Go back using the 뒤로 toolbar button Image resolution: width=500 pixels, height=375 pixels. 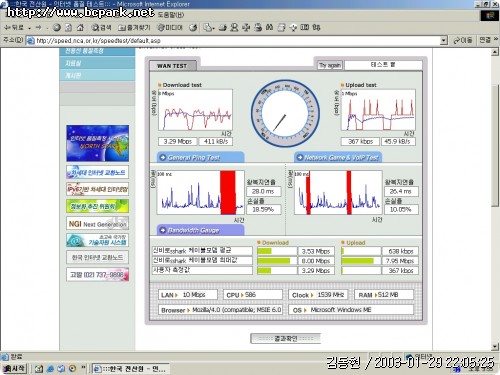tap(14, 28)
